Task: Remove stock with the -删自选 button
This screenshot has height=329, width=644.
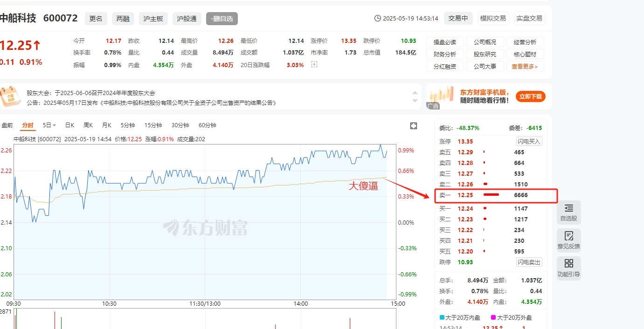Action: pos(222,19)
